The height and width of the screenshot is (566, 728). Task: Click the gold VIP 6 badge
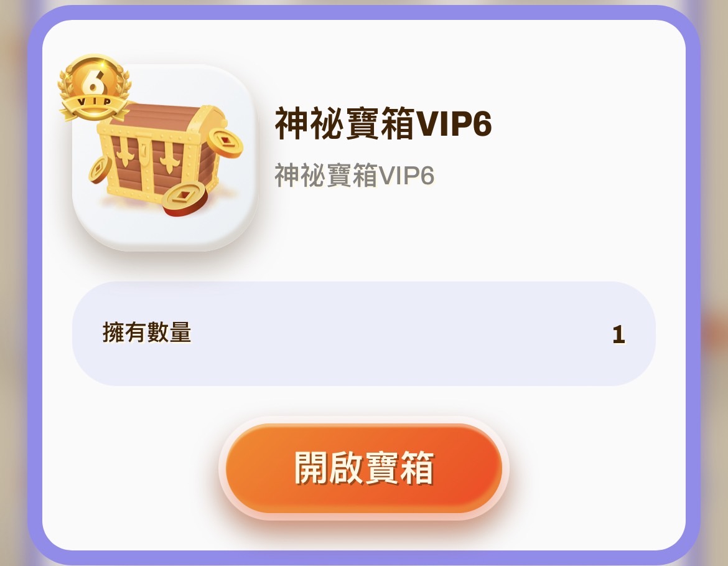point(94,87)
